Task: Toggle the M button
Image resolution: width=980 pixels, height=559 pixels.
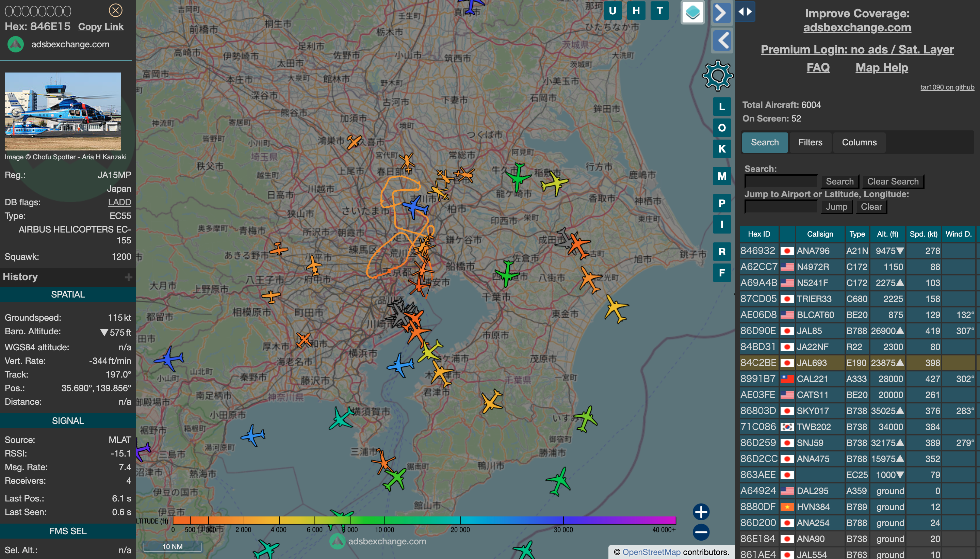Action: 722,176
